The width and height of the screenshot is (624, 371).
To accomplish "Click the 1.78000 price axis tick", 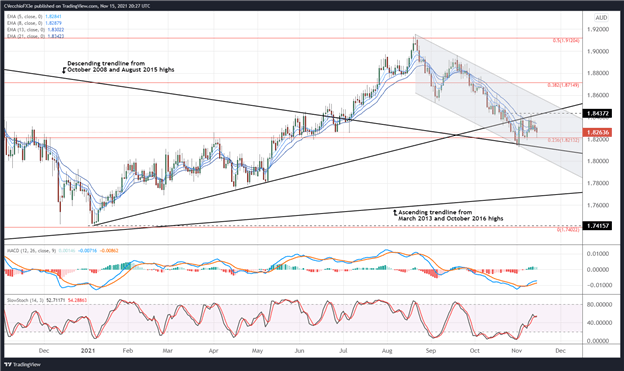I will tap(597, 183).
